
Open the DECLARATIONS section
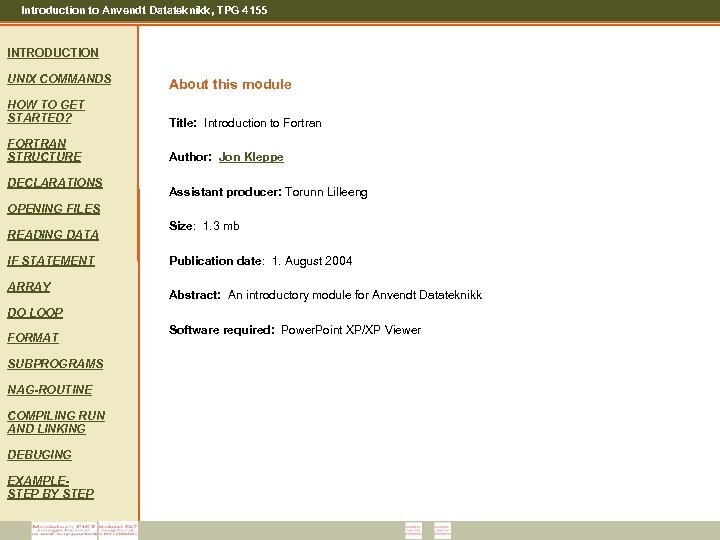[55, 183]
